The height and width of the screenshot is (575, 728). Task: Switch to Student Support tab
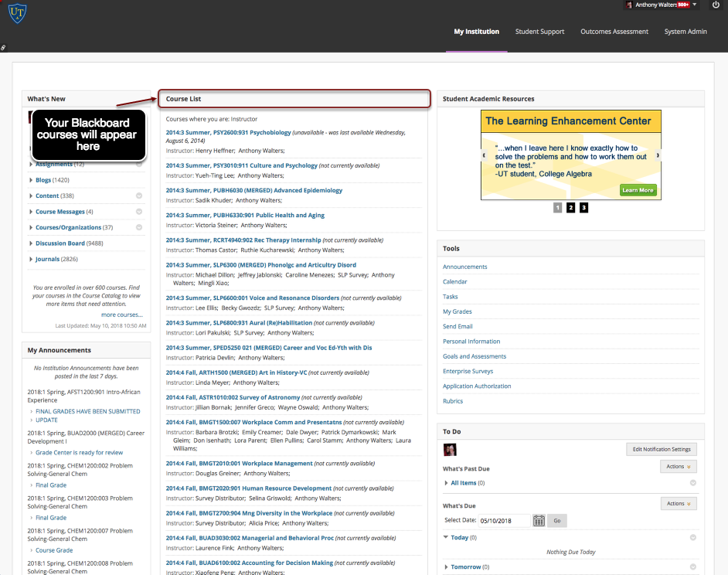coord(539,32)
